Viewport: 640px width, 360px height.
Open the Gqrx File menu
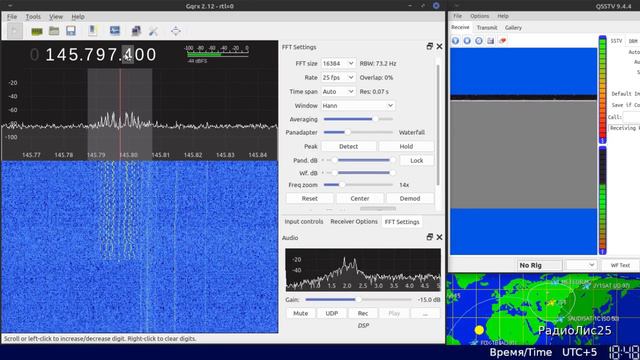tap(12, 17)
